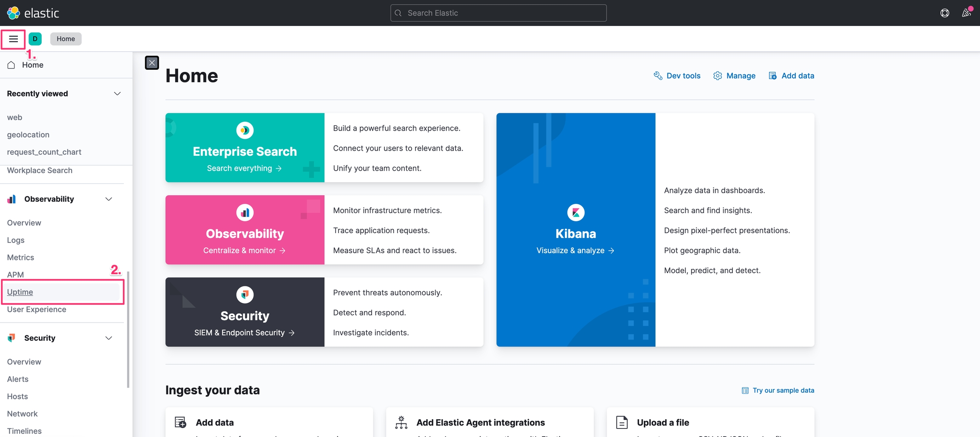Image resolution: width=980 pixels, height=437 pixels.
Task: Click the Dev tools wrench icon
Action: click(x=658, y=76)
